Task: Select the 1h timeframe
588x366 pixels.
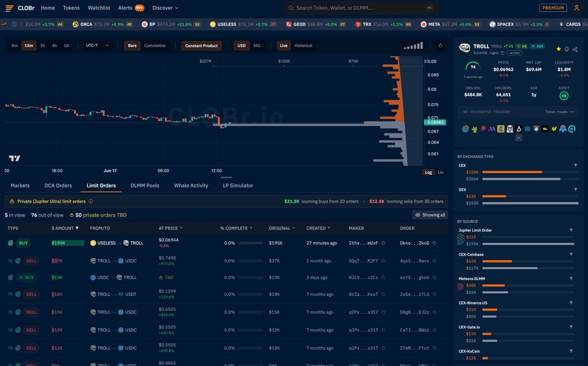Action: 43,46
